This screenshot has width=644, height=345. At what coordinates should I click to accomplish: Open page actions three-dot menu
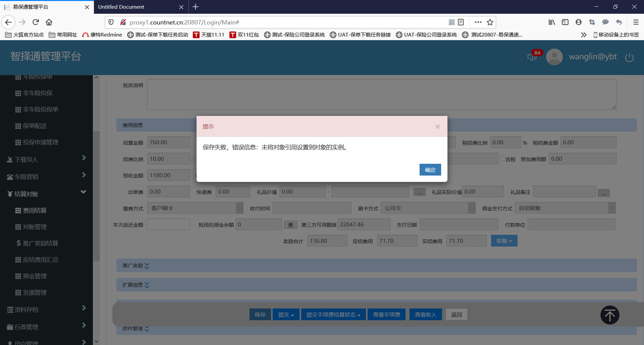(478, 22)
